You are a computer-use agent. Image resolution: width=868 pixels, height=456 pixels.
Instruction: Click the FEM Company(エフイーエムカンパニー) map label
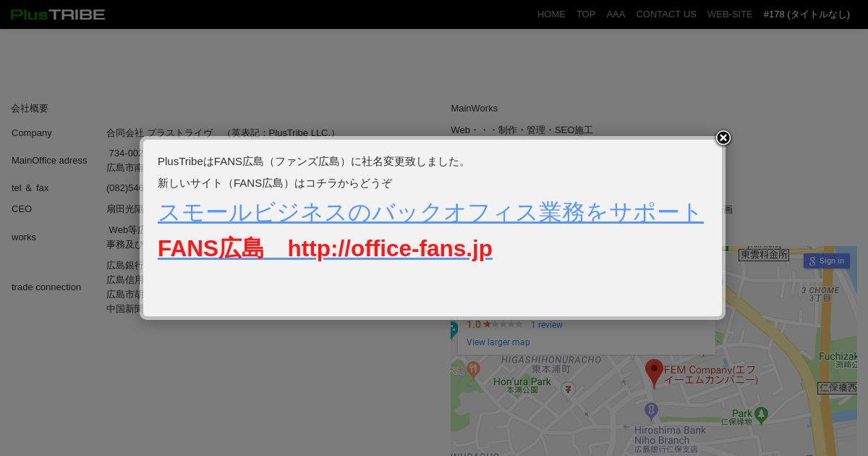click(x=711, y=375)
